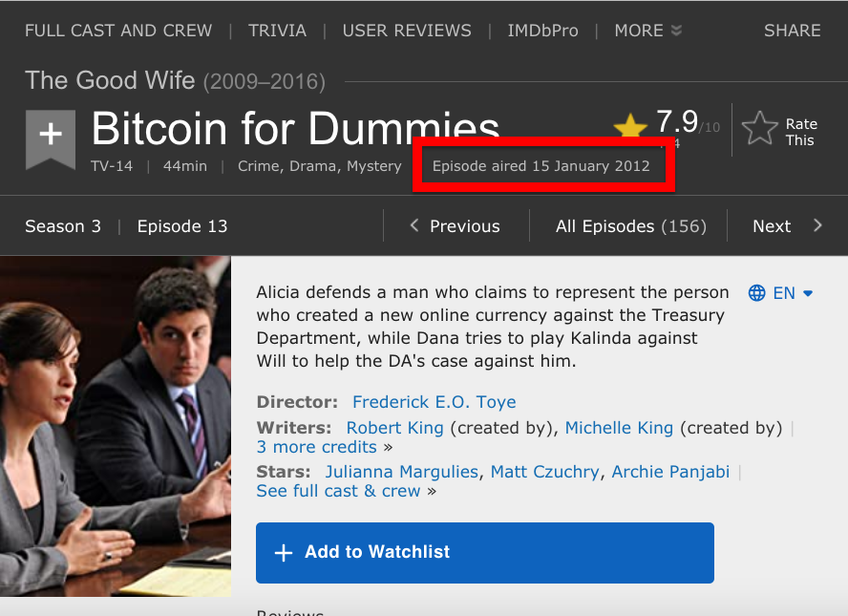View All Episodes (156) list
The height and width of the screenshot is (616, 848).
631,226
